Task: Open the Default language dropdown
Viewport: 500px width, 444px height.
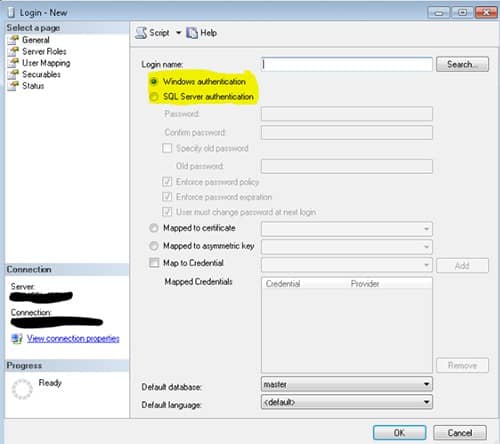Action: [347, 402]
